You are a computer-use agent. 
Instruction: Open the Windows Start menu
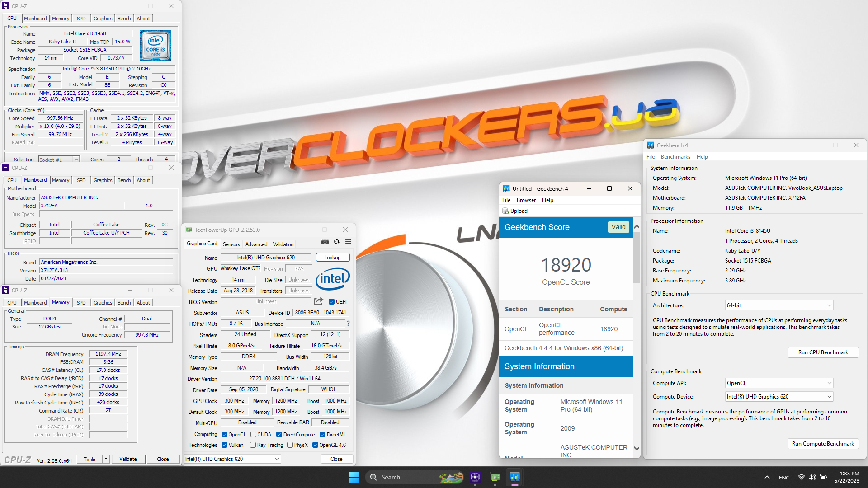pyautogui.click(x=354, y=477)
